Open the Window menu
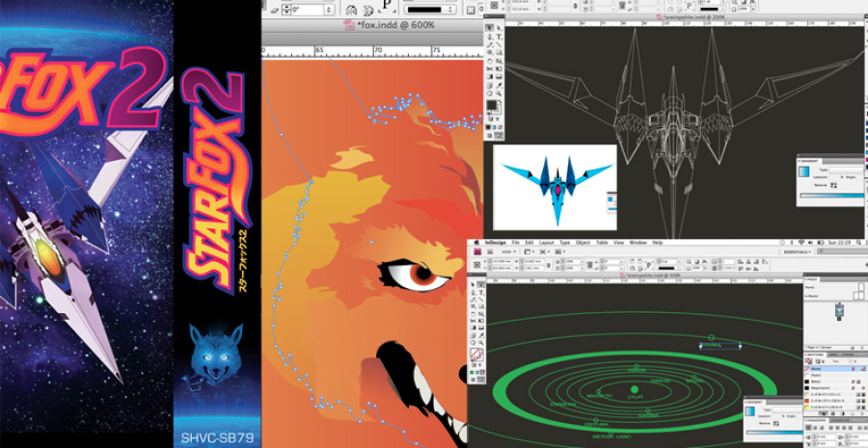Image resolution: width=868 pixels, height=448 pixels. (637, 242)
